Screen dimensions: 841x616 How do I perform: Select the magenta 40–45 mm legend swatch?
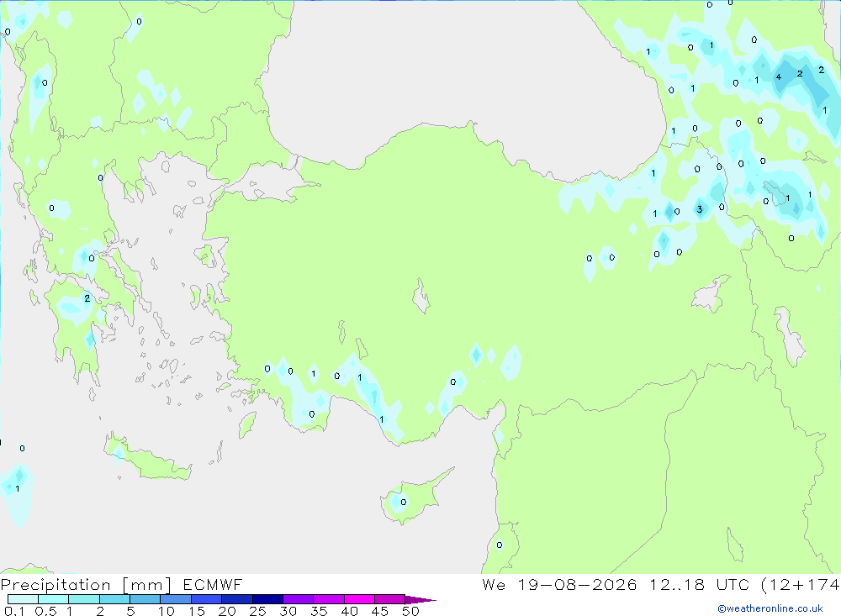(359, 599)
